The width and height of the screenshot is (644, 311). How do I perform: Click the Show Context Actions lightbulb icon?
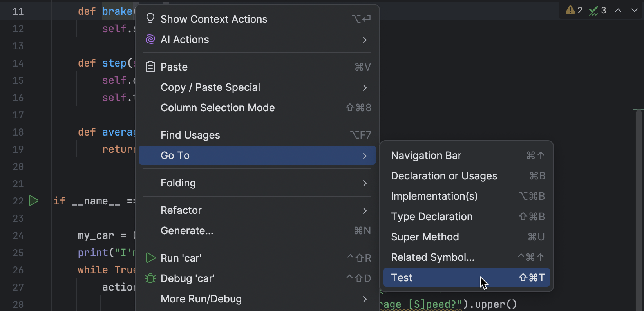[x=150, y=19]
